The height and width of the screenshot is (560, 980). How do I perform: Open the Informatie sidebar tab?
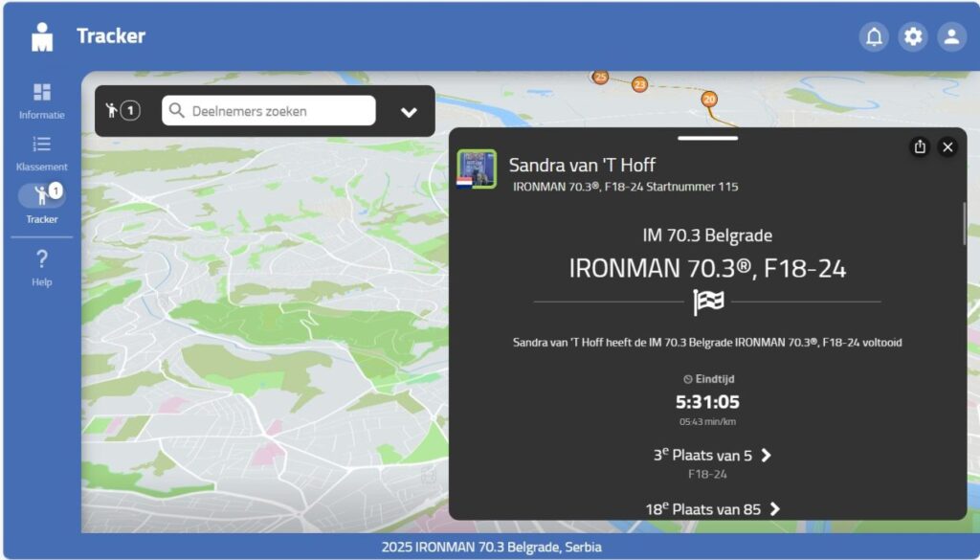(42, 101)
